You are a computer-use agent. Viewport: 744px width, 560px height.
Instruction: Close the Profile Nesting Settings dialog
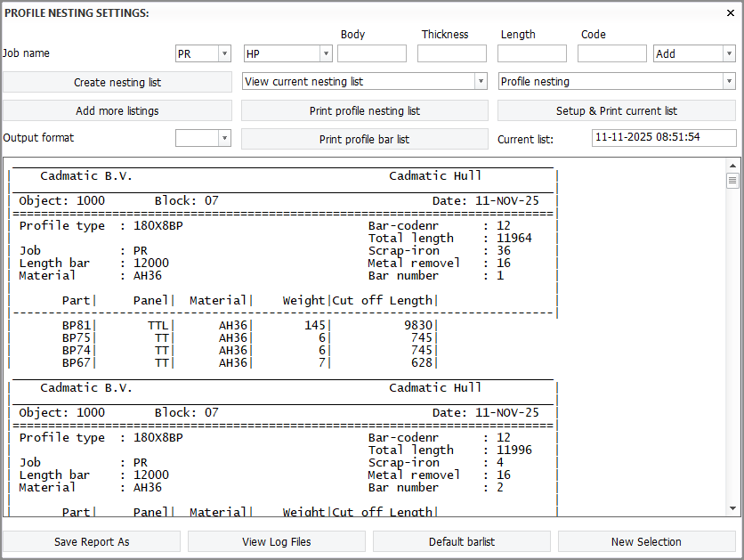pos(731,13)
